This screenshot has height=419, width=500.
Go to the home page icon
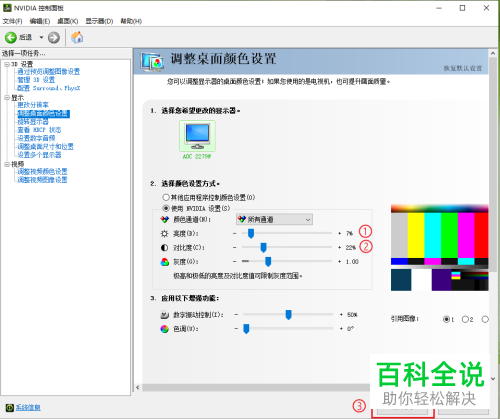(77, 37)
